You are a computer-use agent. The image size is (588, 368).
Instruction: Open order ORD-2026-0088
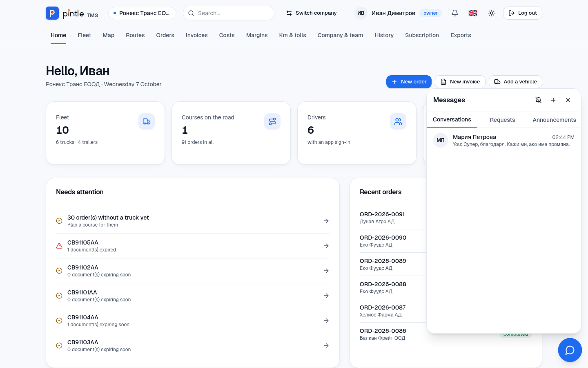(x=383, y=284)
